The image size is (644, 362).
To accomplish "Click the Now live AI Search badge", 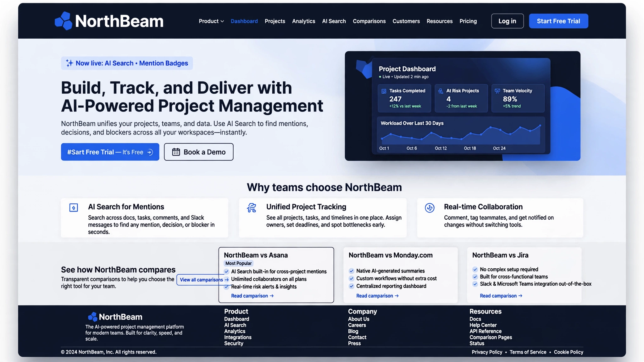I will (127, 63).
